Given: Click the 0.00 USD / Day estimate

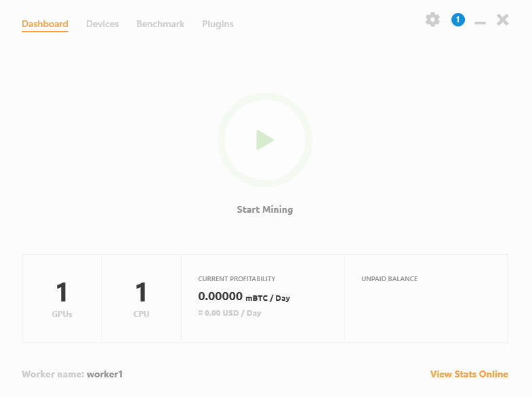Looking at the screenshot, I should 230,313.
